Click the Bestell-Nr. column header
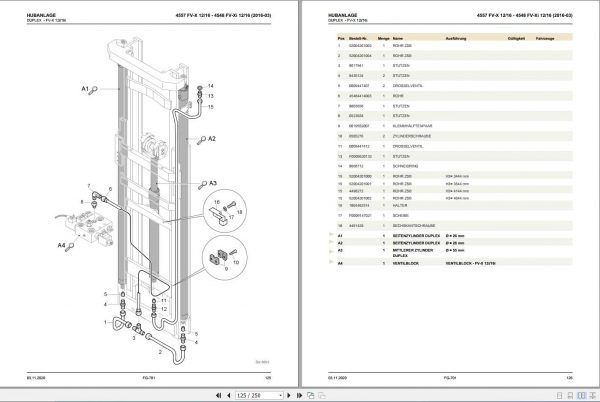600x402 pixels. click(x=358, y=38)
